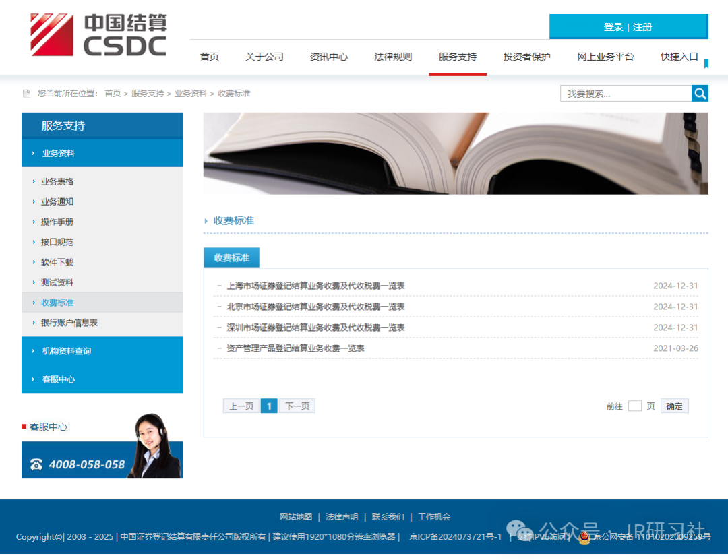Focus the 前往 page number input box
This screenshot has width=728, height=560.
click(635, 406)
